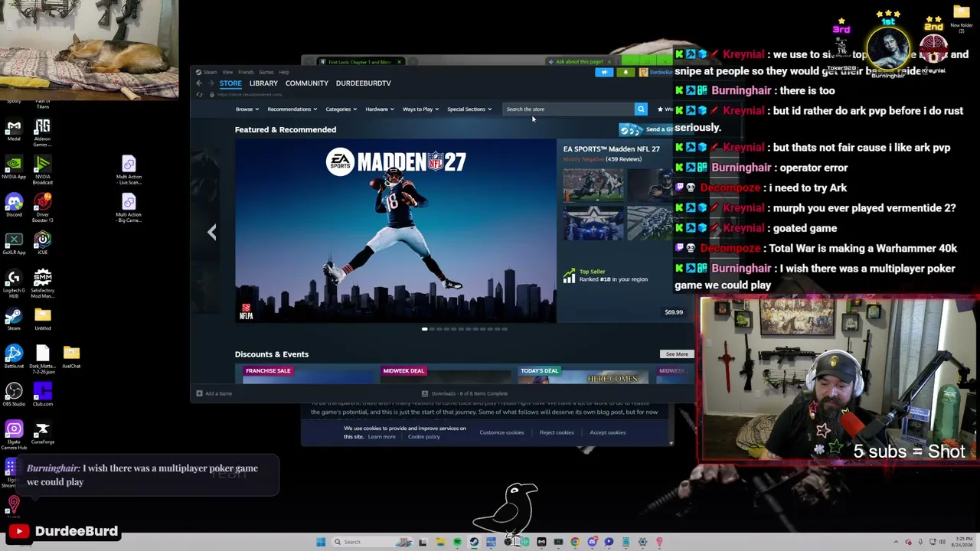The image size is (980, 551).
Task: Click the first Madden screenshot thumbnail
Action: coord(593,185)
